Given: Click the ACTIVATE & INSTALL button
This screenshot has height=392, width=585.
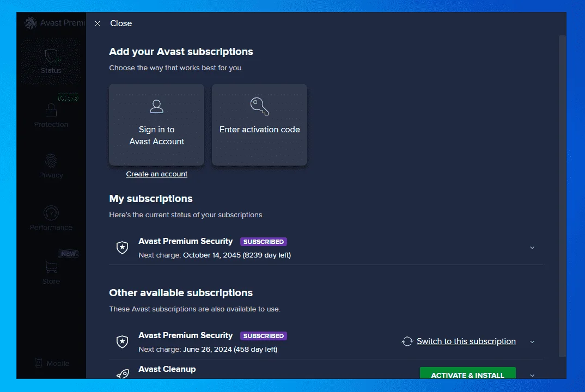Looking at the screenshot, I should tap(468, 373).
